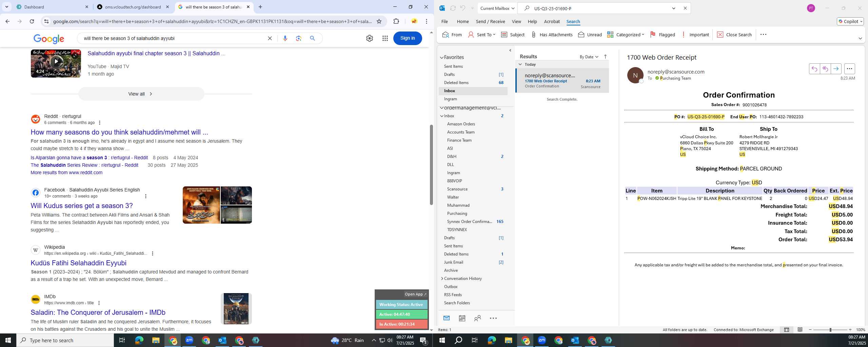Filter Outlook search by Flagged
This screenshot has height=347, width=868.
tap(663, 35)
